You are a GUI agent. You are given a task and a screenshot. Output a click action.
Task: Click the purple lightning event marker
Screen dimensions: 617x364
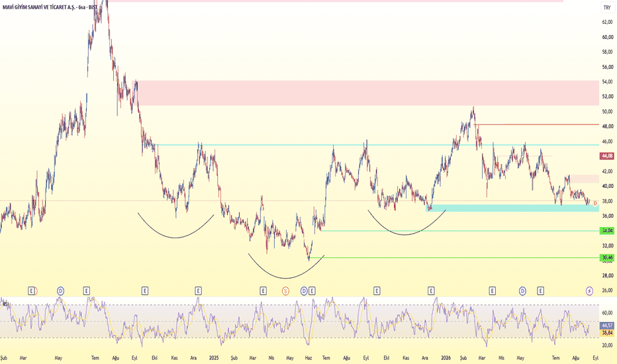pos(589,291)
